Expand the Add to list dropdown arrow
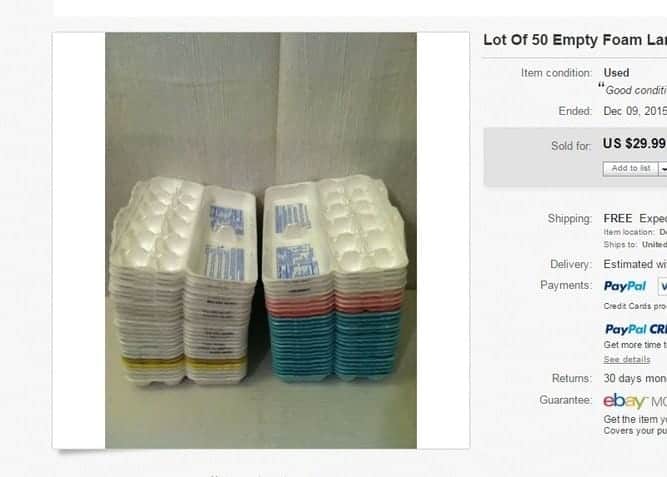 (x=663, y=169)
